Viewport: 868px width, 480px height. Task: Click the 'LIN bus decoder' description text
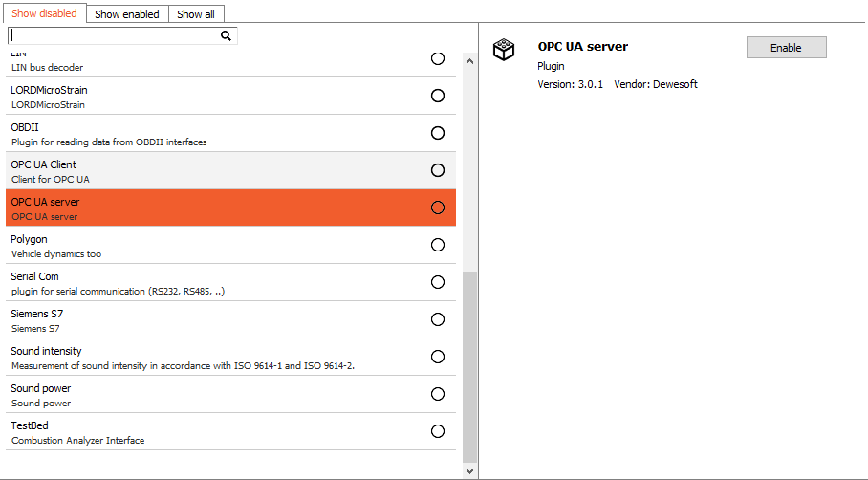pos(47,68)
